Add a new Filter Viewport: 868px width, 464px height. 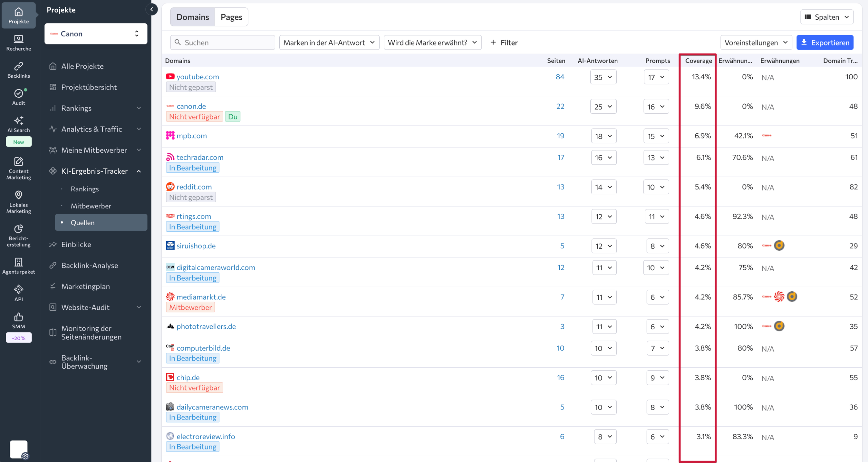point(504,42)
